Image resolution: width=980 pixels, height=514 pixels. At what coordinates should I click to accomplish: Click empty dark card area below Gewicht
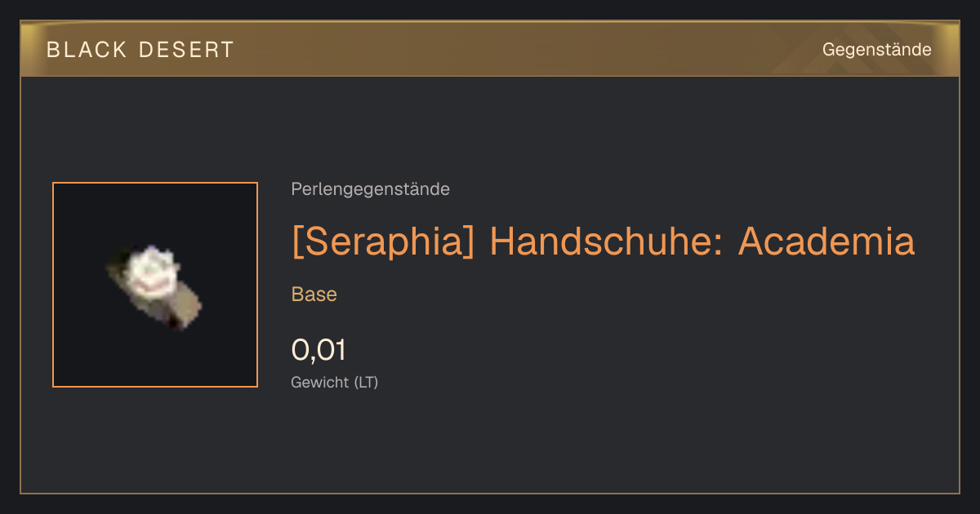[490, 445]
